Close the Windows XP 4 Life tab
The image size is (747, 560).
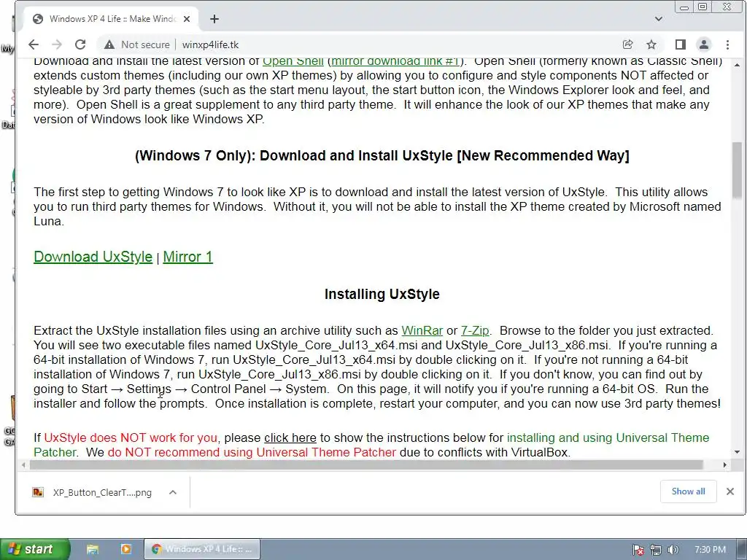point(187,19)
